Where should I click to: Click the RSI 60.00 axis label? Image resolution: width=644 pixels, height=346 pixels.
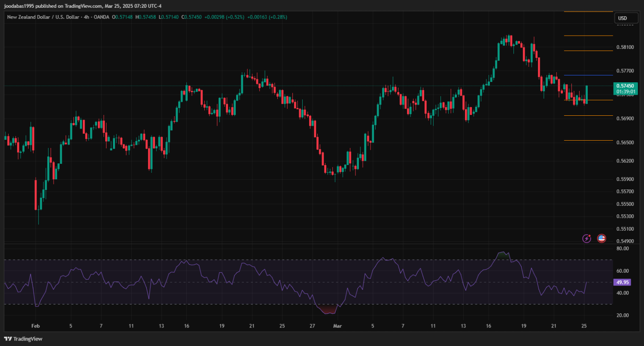623,271
